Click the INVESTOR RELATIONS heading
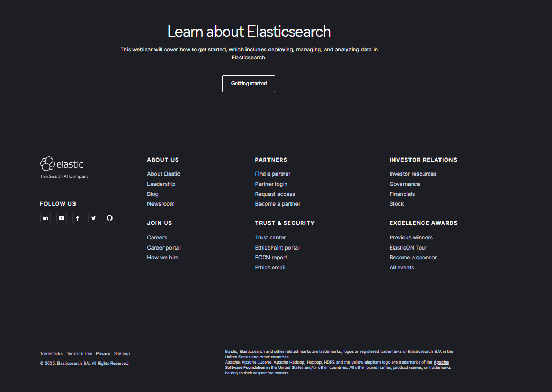This screenshot has height=392, width=552. click(x=423, y=160)
